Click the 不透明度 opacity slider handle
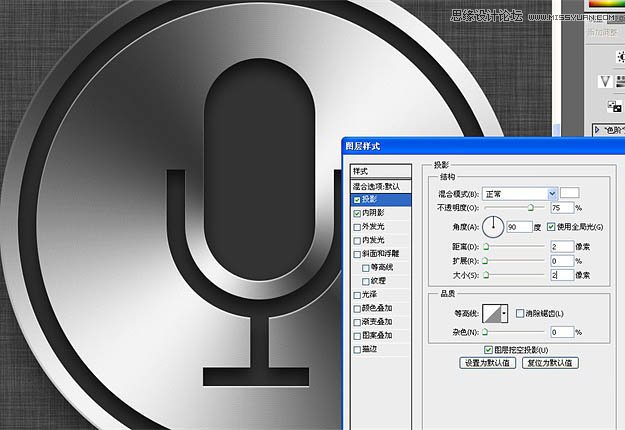625x430 pixels. [x=531, y=208]
